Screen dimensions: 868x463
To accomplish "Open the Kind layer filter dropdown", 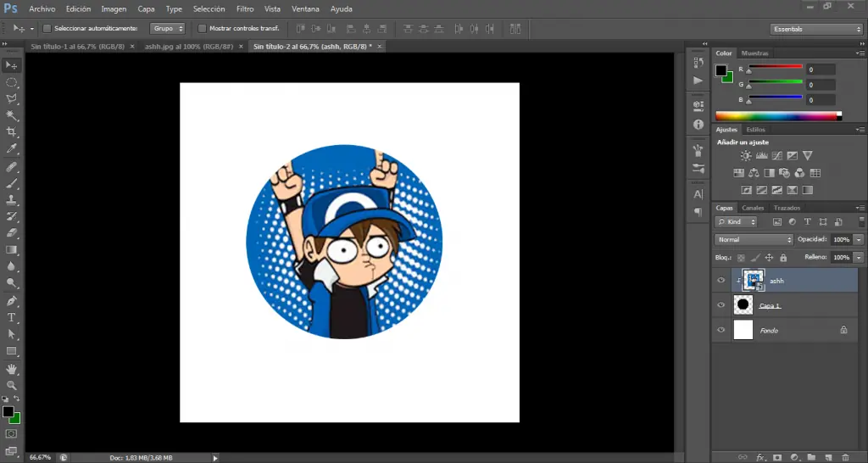I will coord(736,221).
